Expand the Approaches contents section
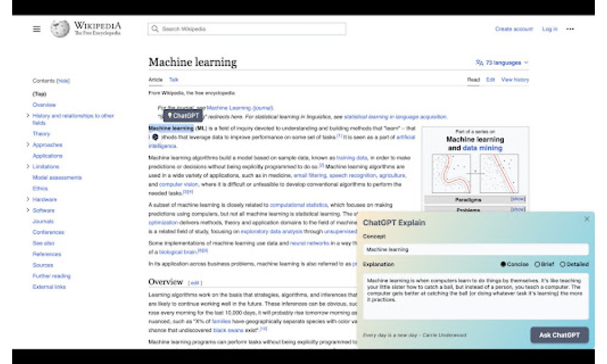Screen dimensions: 607x364 [x=28, y=144]
